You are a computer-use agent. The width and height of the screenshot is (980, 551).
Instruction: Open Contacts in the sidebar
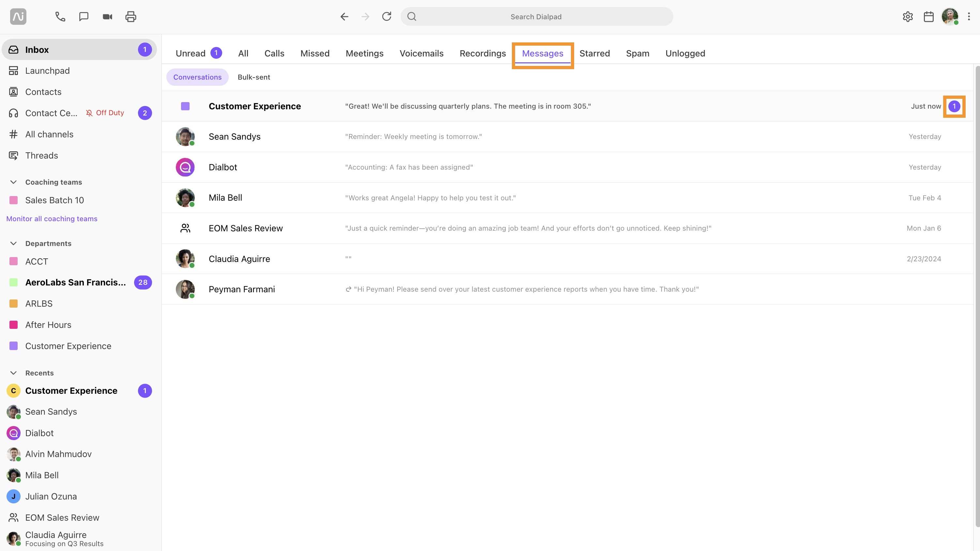click(x=79, y=92)
